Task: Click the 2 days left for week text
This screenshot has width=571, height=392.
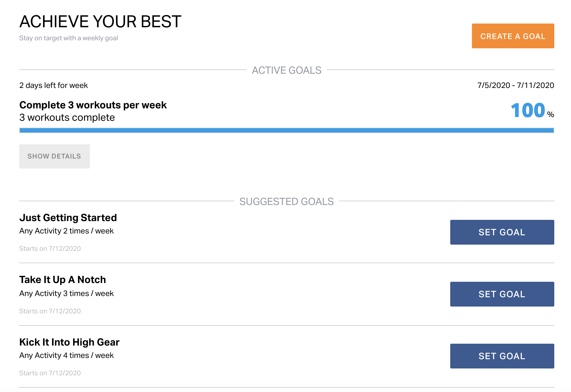Action: tap(53, 85)
